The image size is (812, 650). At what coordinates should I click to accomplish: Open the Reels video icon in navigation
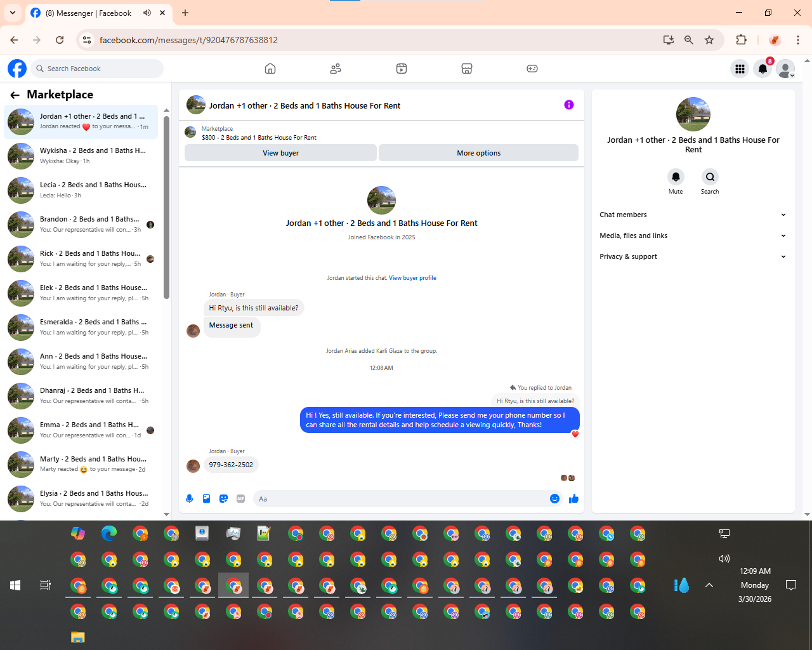[402, 69]
